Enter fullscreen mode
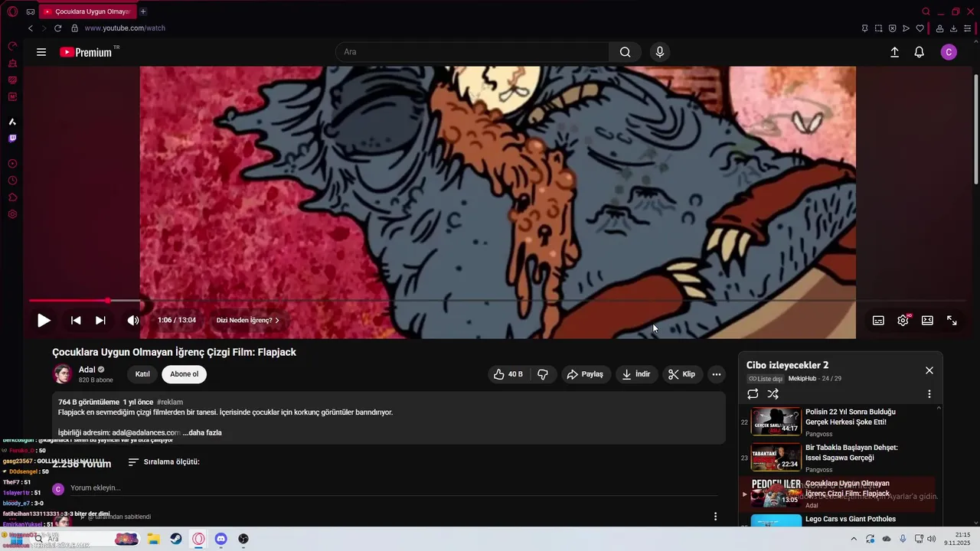This screenshot has width=980, height=551. point(952,321)
